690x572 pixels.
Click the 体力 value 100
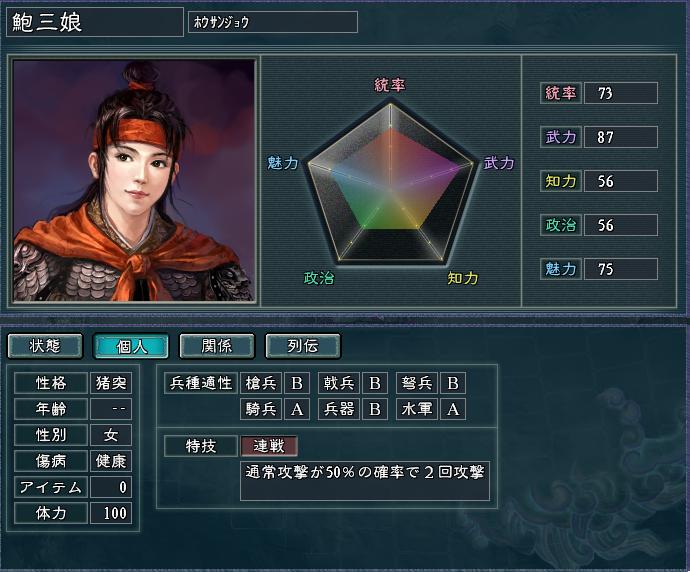pos(111,513)
